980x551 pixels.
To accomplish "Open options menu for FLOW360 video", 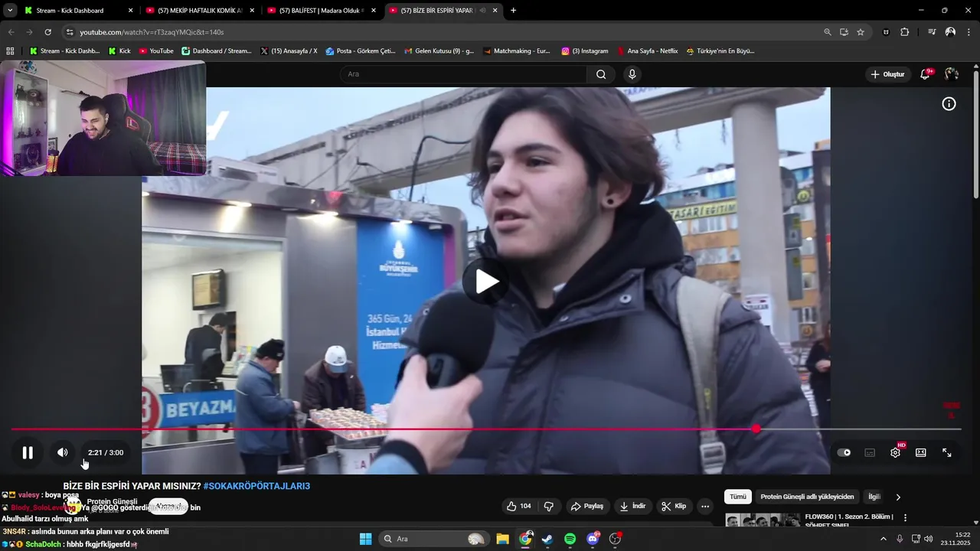I will pyautogui.click(x=905, y=518).
